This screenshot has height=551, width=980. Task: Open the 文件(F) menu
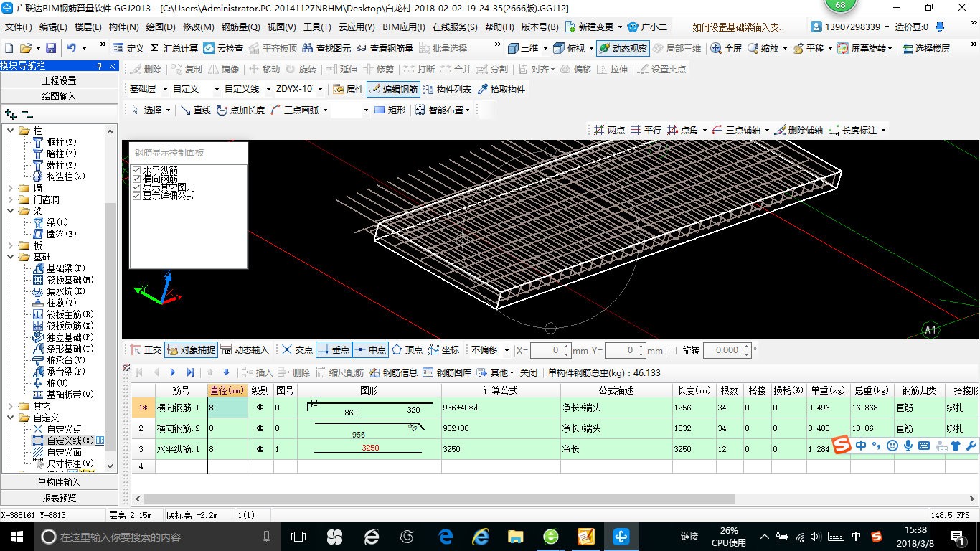coord(19,27)
